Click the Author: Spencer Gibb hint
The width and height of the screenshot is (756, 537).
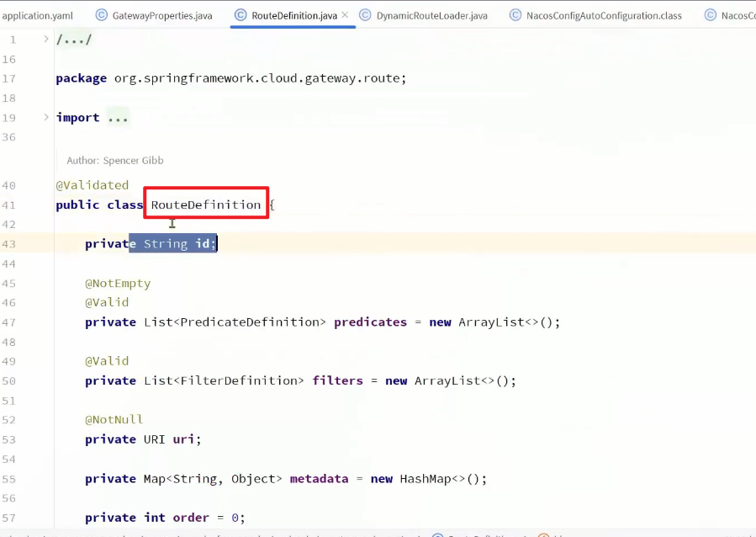point(114,160)
